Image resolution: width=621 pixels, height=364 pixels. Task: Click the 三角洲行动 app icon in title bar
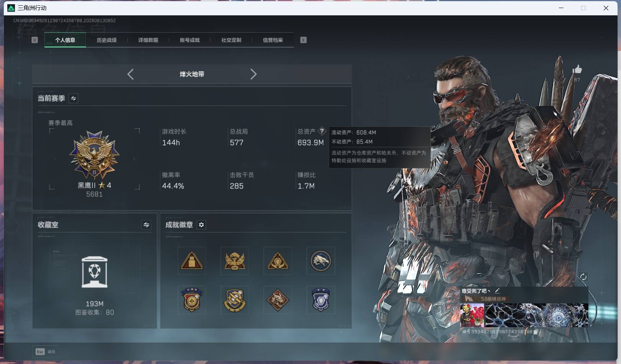(11, 8)
